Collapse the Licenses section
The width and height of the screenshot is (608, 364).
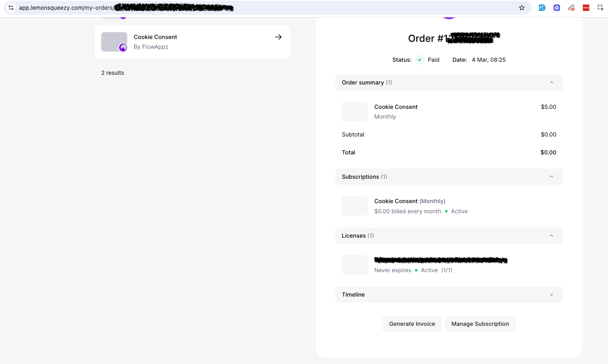pyautogui.click(x=552, y=236)
